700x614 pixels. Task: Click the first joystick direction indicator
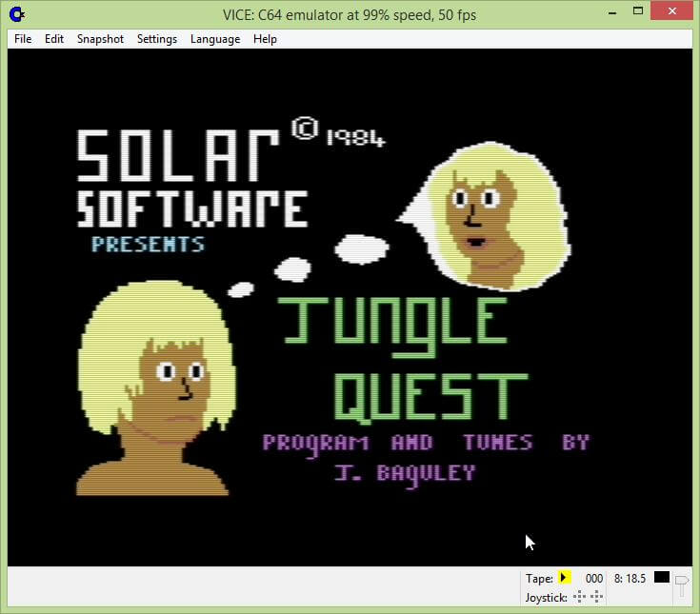[x=579, y=597]
